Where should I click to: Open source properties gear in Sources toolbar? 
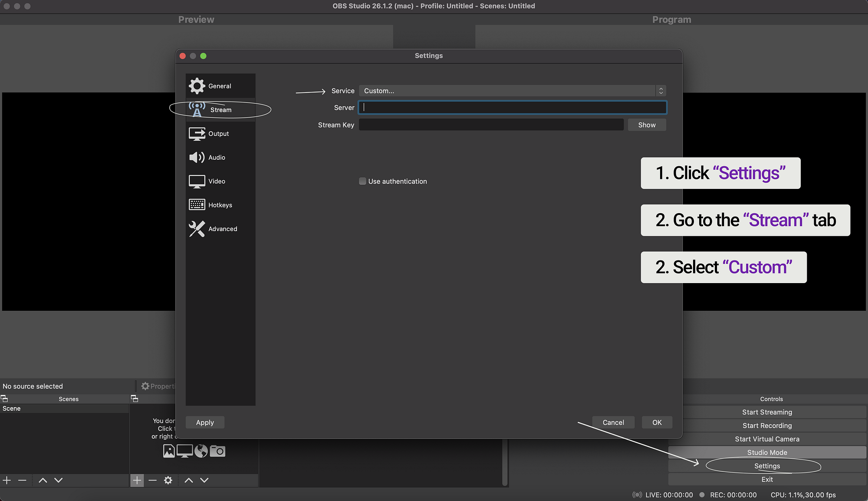click(x=168, y=480)
